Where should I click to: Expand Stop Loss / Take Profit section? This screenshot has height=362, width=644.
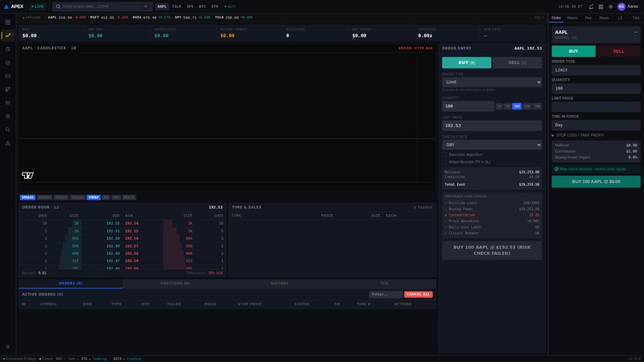578,135
